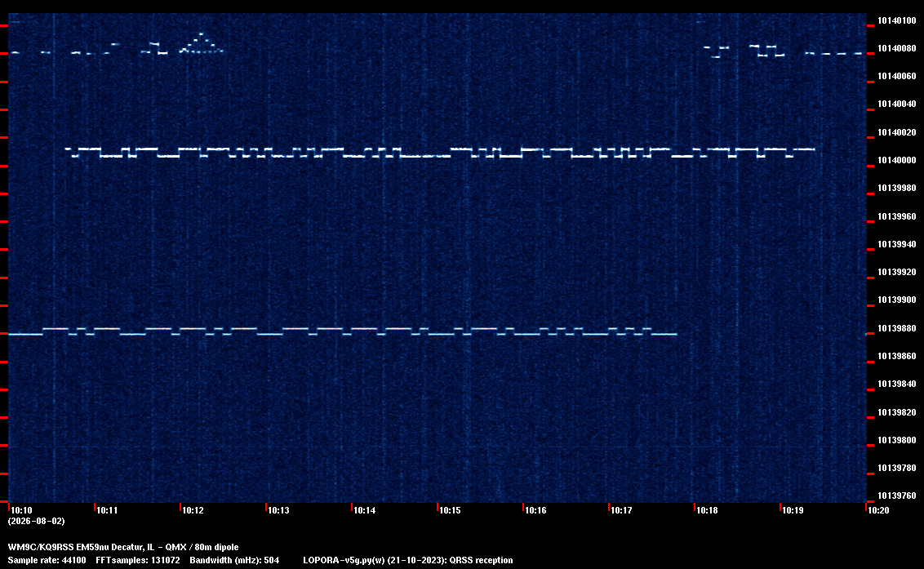
Task: Click the 10139940 frequency label
Action: (x=896, y=244)
